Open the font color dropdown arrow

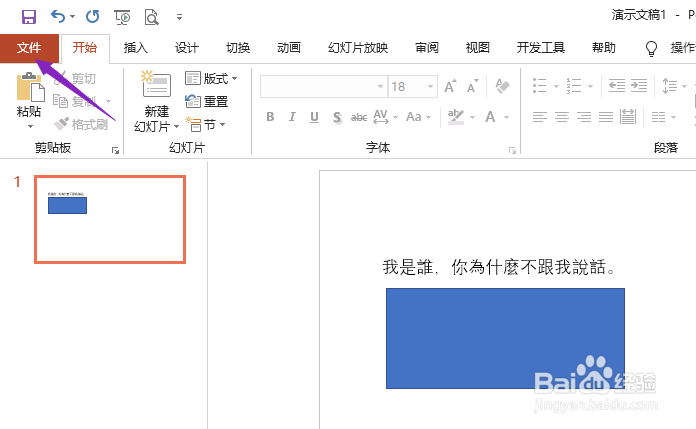(506, 117)
